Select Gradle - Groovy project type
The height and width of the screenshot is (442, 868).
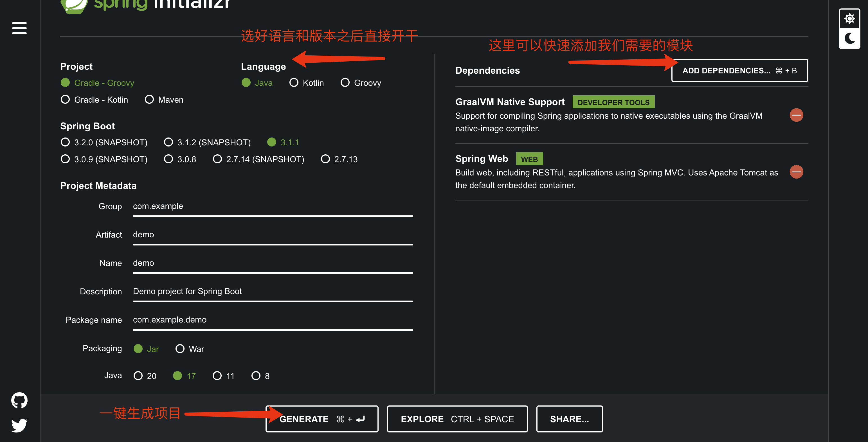[x=98, y=83]
